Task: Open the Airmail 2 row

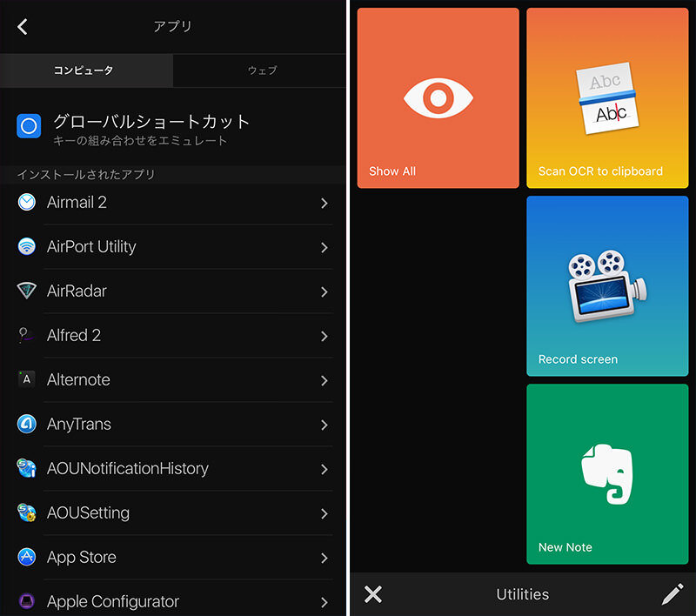Action: pos(173,203)
